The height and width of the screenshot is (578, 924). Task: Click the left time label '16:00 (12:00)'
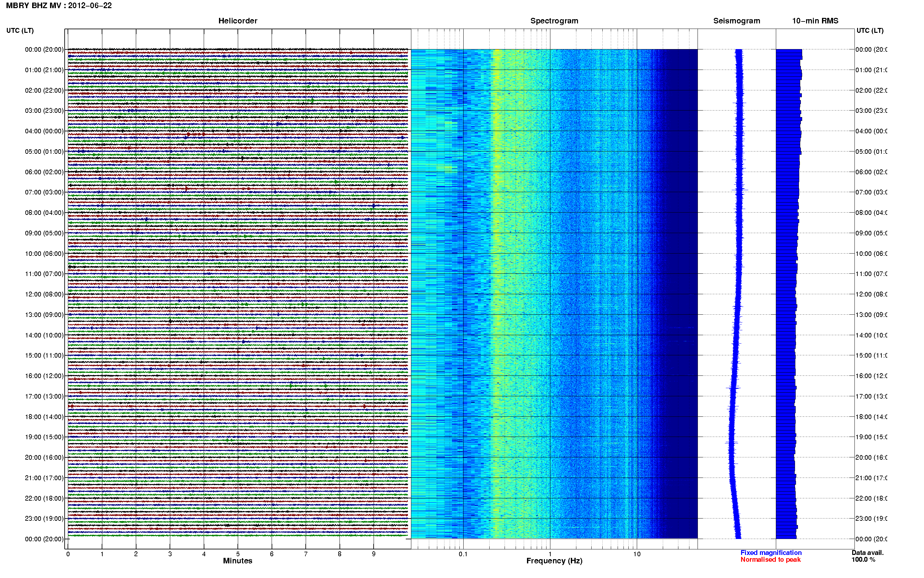point(44,376)
